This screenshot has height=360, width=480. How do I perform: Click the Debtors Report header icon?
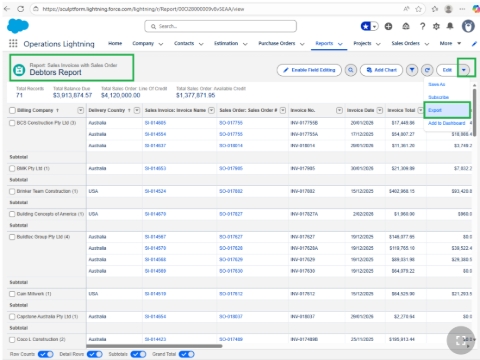click(x=19, y=70)
